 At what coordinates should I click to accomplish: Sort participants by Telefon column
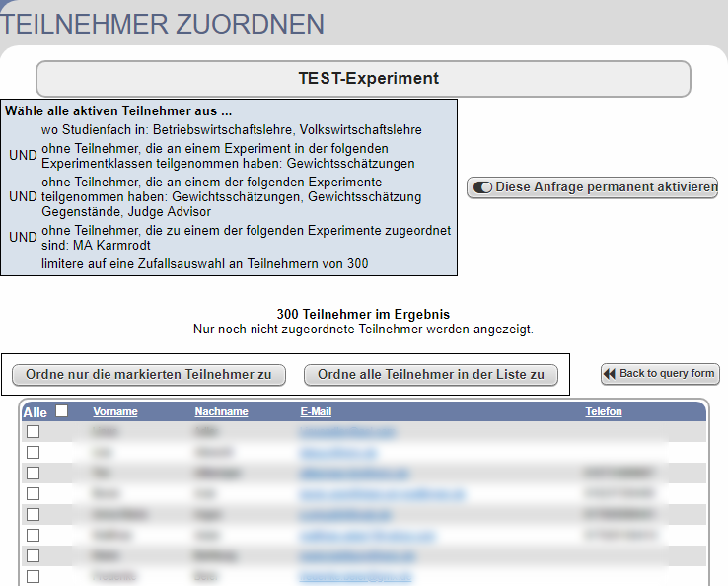point(603,411)
